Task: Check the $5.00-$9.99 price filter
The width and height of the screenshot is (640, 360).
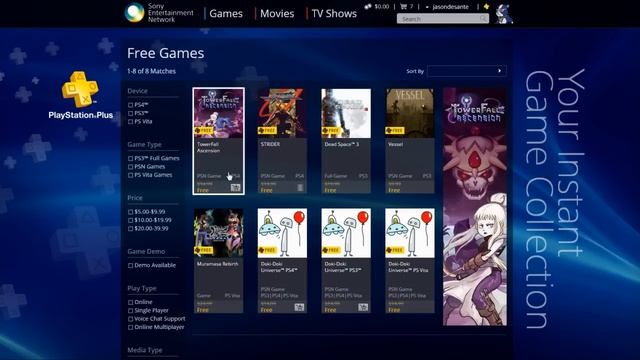Action: coord(131,212)
